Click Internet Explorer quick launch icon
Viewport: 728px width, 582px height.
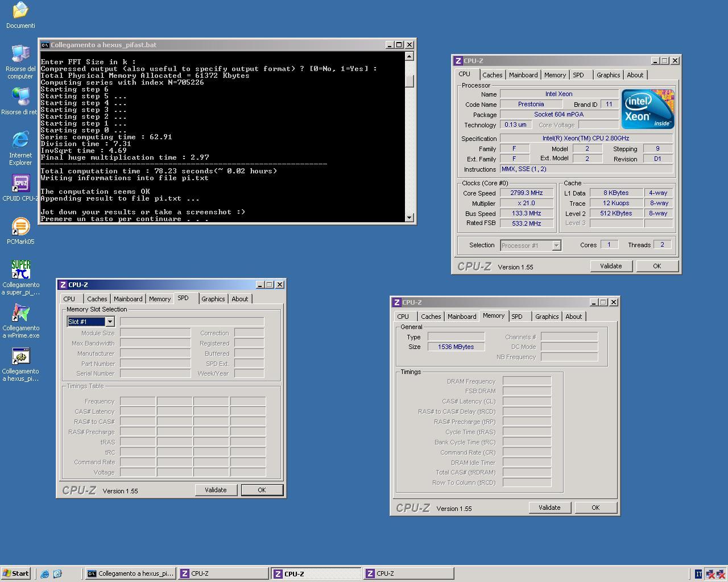point(45,574)
